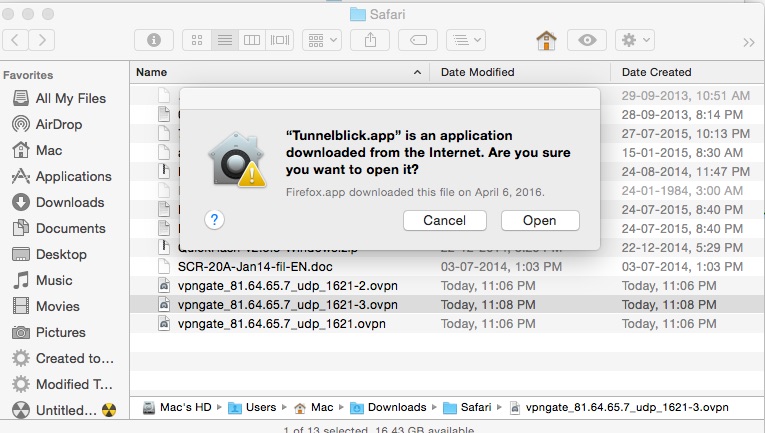765x433 pixels.
Task: Open the list options dropdown in toolbar
Action: click(466, 40)
